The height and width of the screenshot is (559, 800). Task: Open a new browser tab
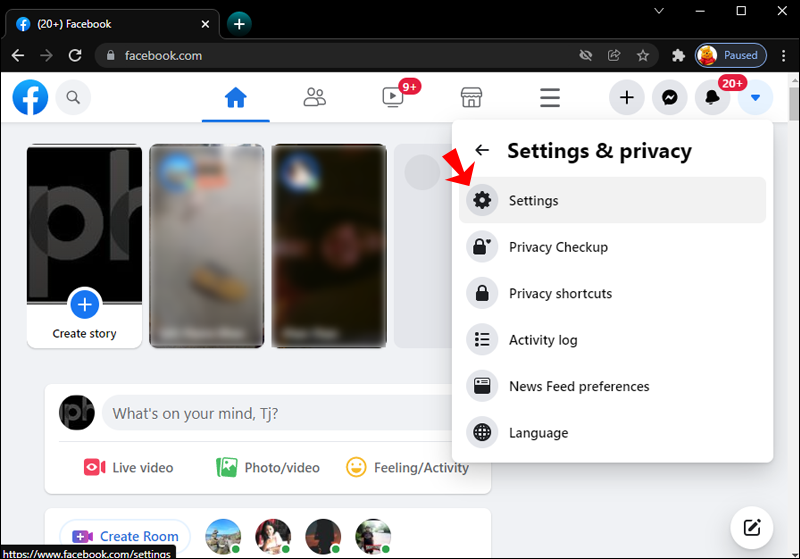pyautogui.click(x=239, y=23)
